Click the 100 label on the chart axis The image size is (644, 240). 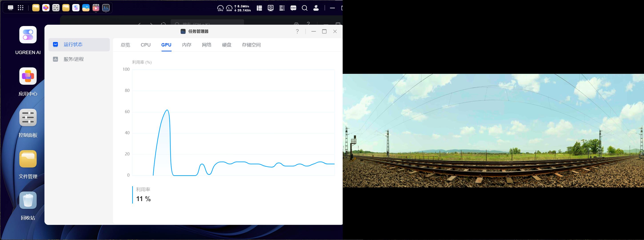point(126,69)
